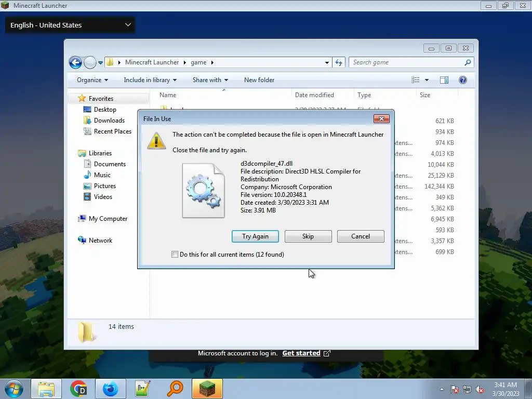Open the Include in library menu
Image resolution: width=532 pixels, height=399 pixels.
(150, 79)
